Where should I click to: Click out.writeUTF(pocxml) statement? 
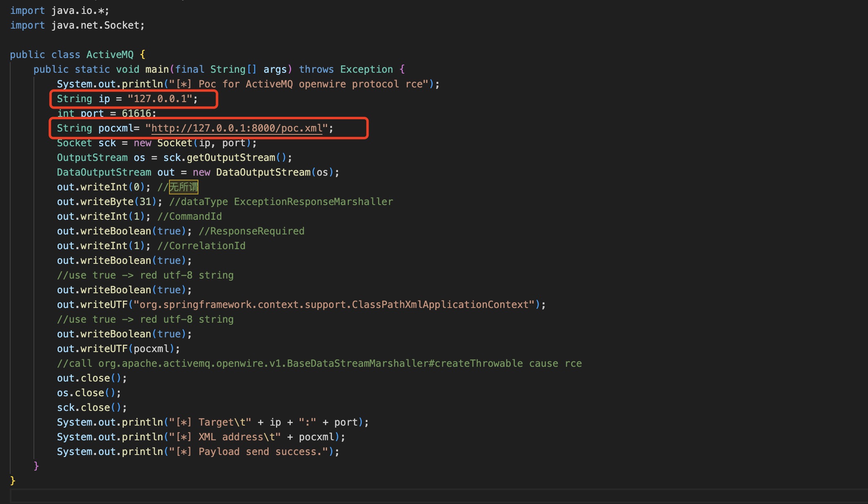point(118,349)
